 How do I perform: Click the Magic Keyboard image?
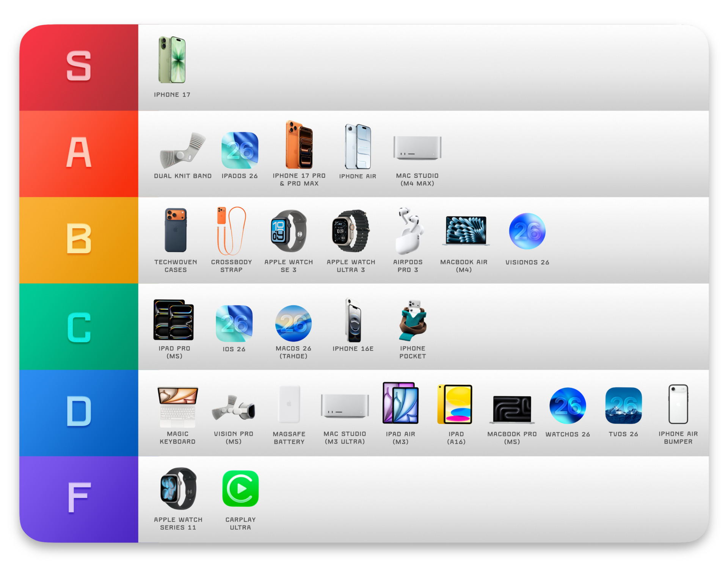click(x=177, y=407)
